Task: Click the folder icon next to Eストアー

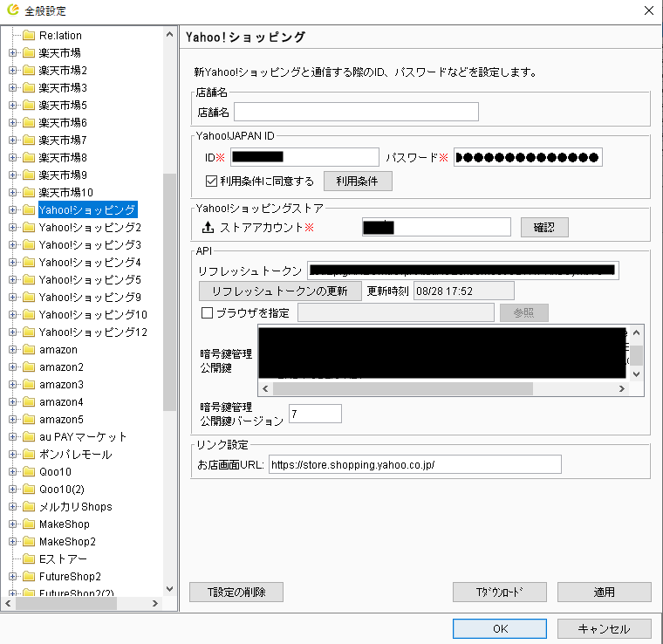Action: coord(28,559)
